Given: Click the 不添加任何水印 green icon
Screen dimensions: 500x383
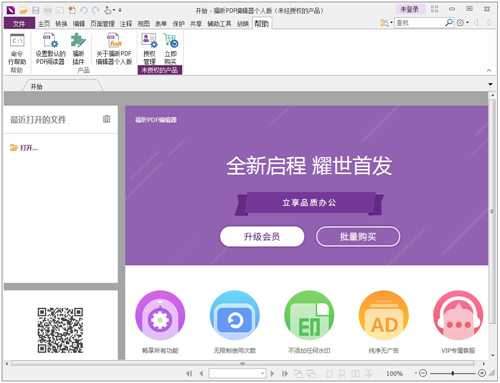Looking at the screenshot, I should click(309, 315).
